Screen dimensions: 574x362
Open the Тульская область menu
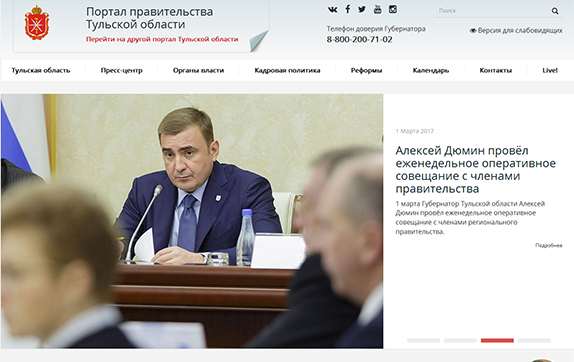point(41,70)
